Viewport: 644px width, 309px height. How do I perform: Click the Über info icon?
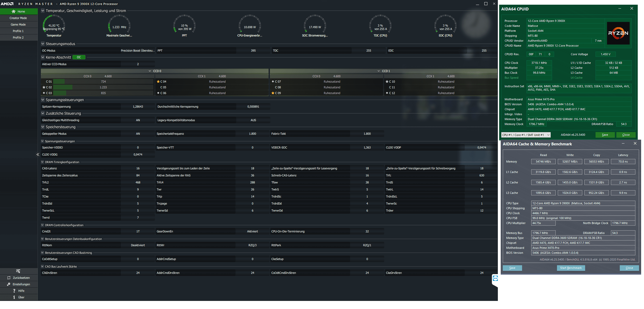pos(14,297)
